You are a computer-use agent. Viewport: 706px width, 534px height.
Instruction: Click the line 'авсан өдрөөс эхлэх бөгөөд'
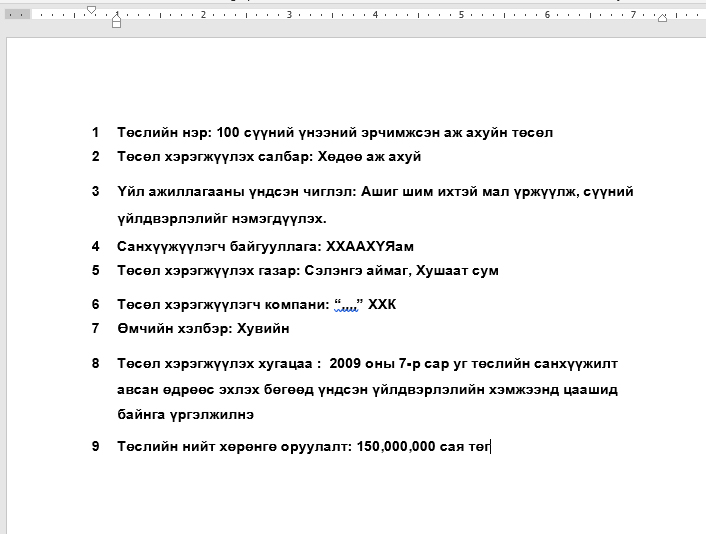[x=367, y=389]
